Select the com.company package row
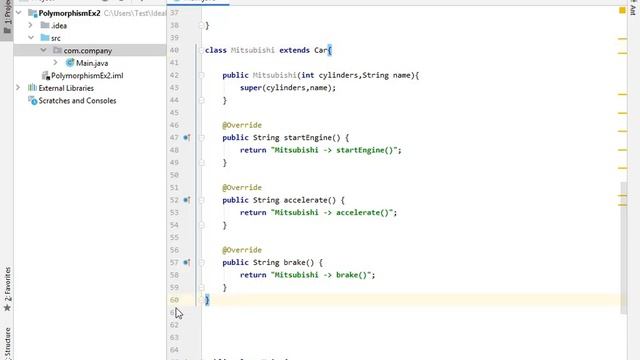This screenshot has width=640, height=360. point(90,50)
